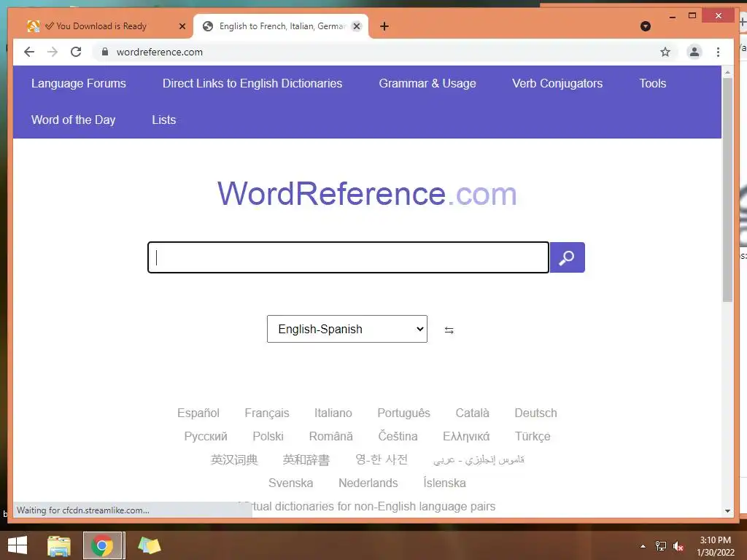
Task: Open Word of the Day
Action: tap(74, 120)
